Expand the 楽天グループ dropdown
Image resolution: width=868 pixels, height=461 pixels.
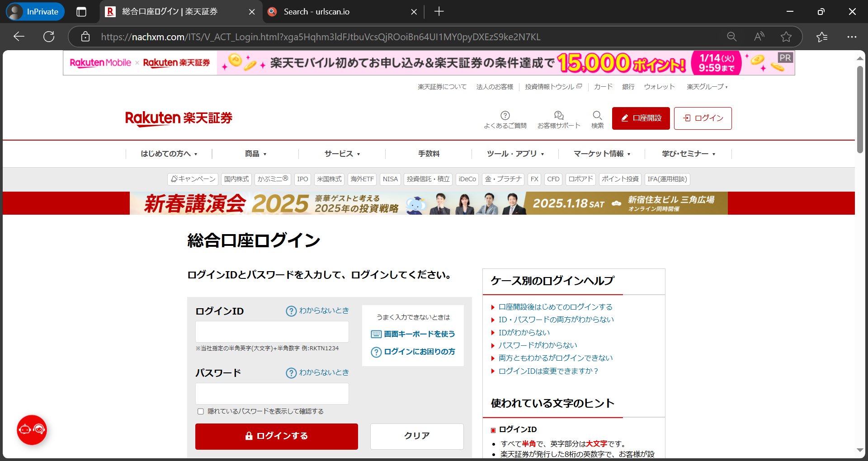coord(708,87)
